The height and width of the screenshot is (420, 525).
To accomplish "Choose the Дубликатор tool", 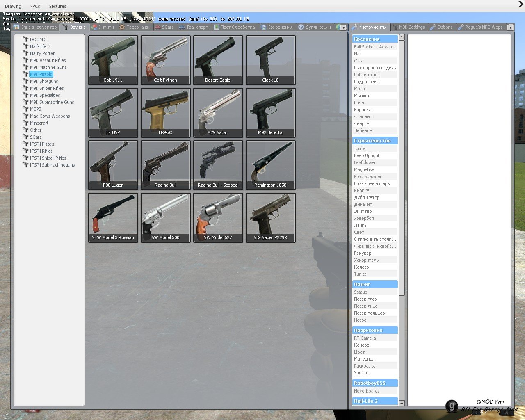I will [x=375, y=197].
